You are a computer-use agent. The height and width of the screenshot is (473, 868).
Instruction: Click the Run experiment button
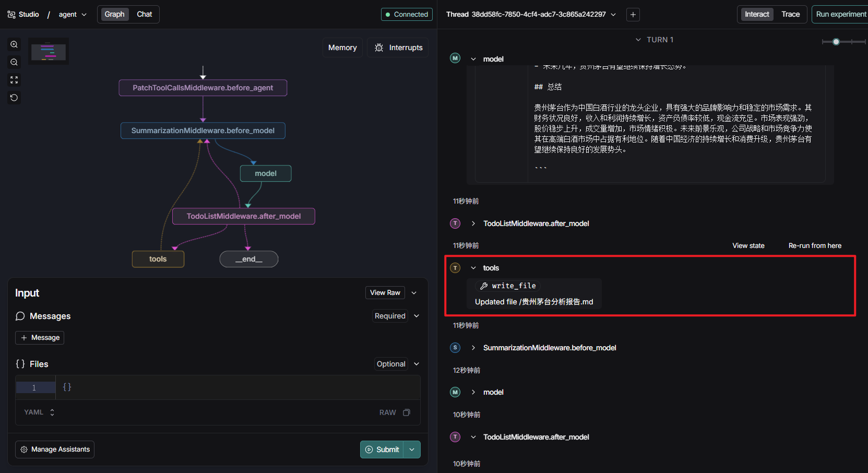840,14
